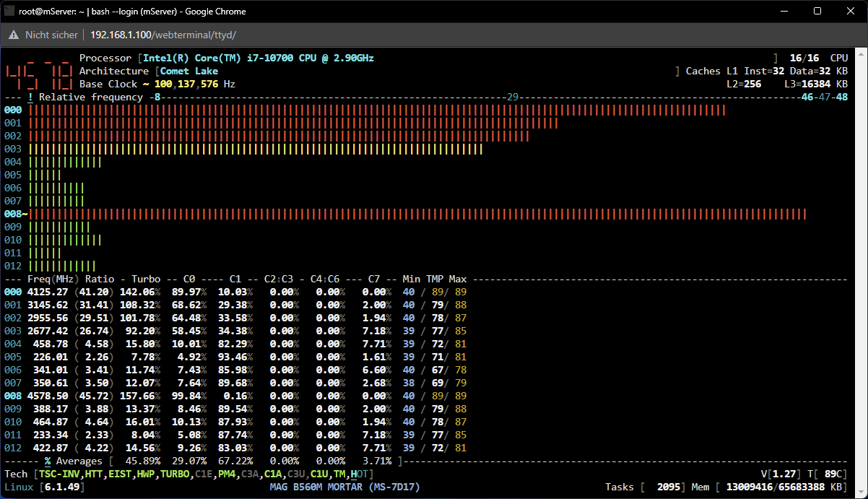The height and width of the screenshot is (499, 868).
Task: Click the C3A tech flag
Action: coord(250,474)
